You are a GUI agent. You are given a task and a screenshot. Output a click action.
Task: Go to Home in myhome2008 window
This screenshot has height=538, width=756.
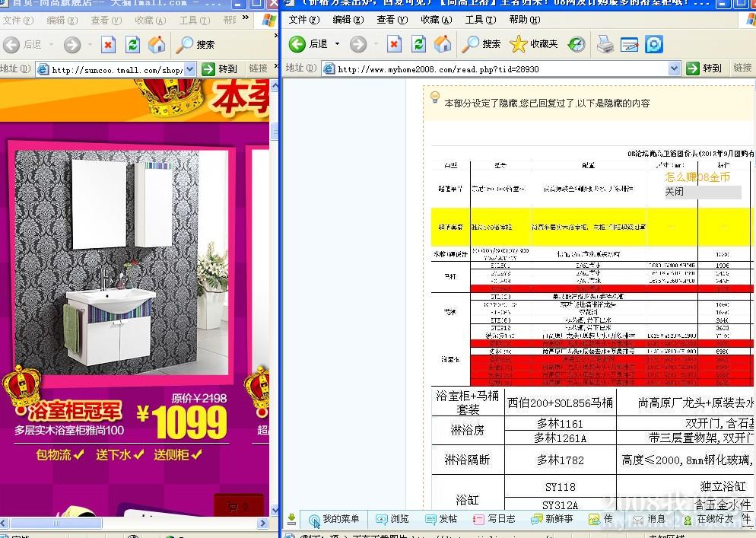tap(443, 44)
